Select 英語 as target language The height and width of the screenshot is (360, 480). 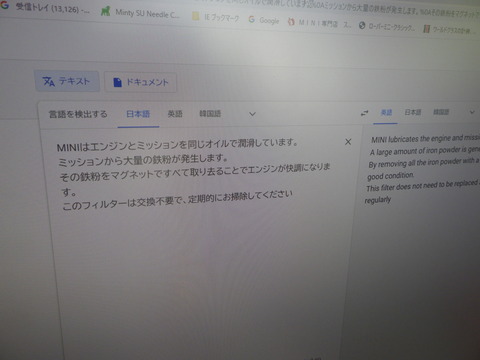(x=386, y=113)
